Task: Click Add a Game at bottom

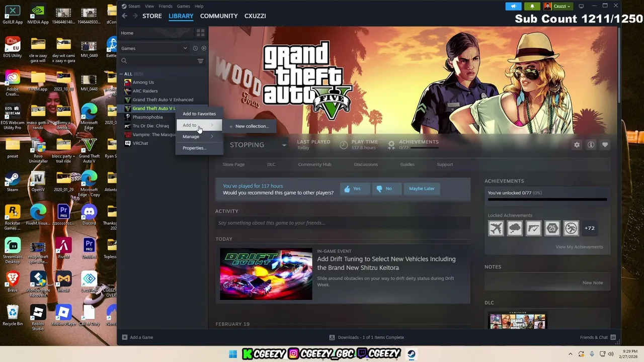Action: (137, 337)
